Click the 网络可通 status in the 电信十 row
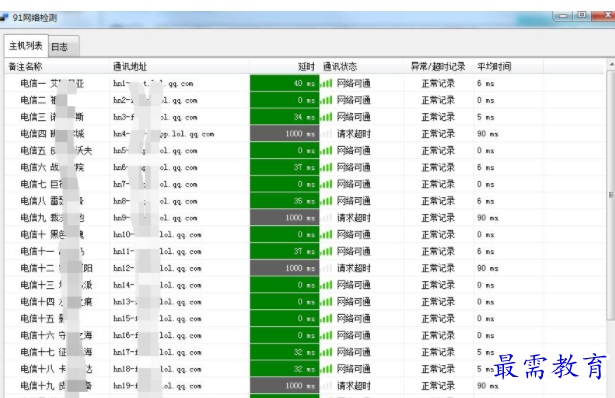This screenshot has width=615, height=398. point(354,235)
